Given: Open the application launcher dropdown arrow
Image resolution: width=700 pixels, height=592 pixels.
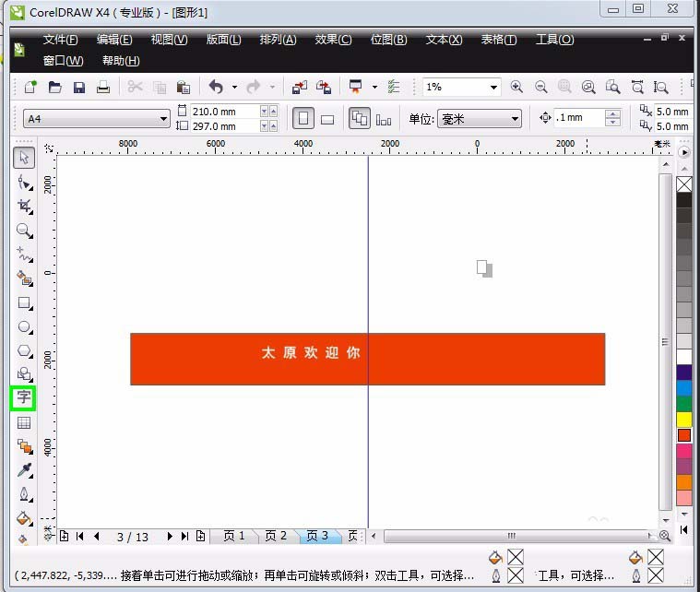Looking at the screenshot, I should pos(375,87).
